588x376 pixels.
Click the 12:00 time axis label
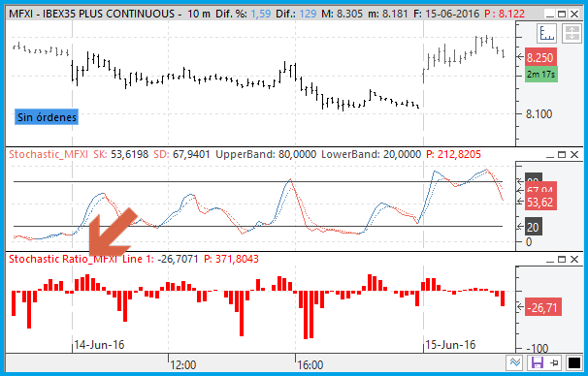pyautogui.click(x=183, y=364)
